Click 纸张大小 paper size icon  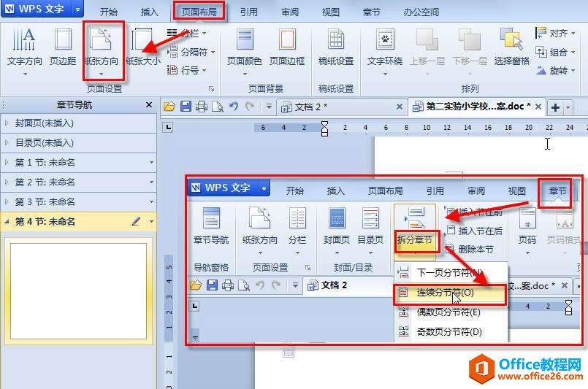click(x=142, y=40)
